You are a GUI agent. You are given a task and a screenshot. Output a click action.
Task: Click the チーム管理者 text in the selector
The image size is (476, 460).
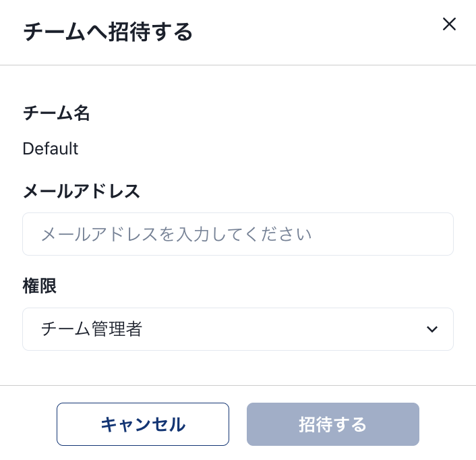tap(92, 329)
